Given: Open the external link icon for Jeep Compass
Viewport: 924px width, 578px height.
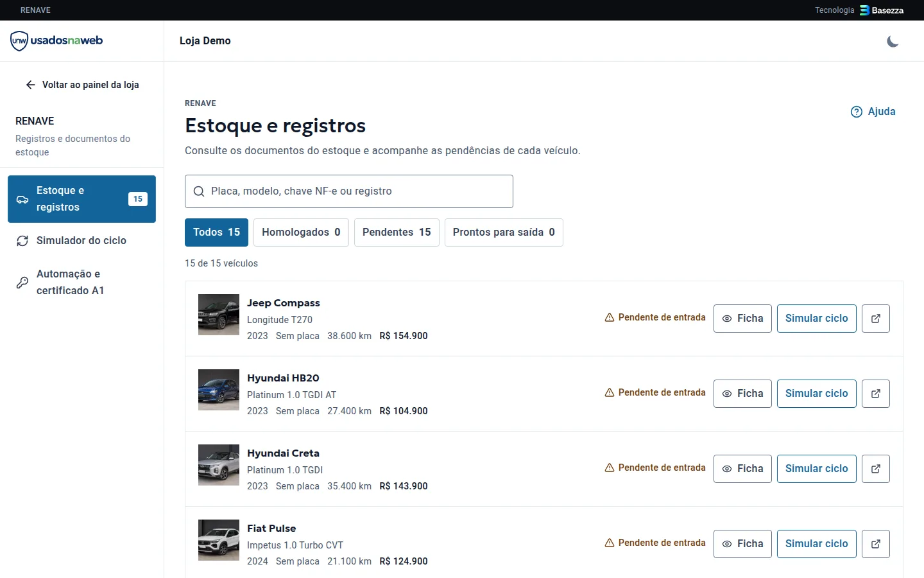Looking at the screenshot, I should [x=876, y=319].
